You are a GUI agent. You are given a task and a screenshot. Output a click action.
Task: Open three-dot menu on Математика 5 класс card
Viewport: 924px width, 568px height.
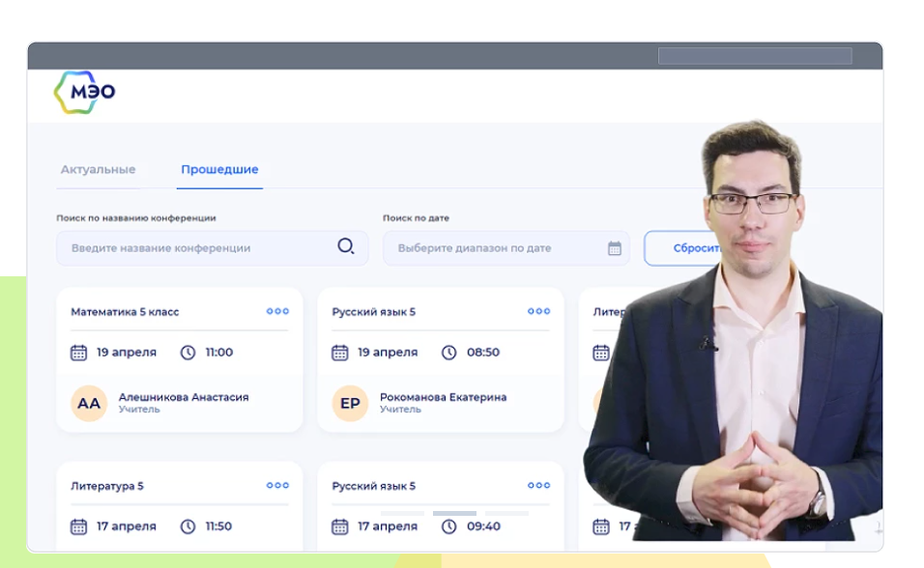(x=277, y=311)
